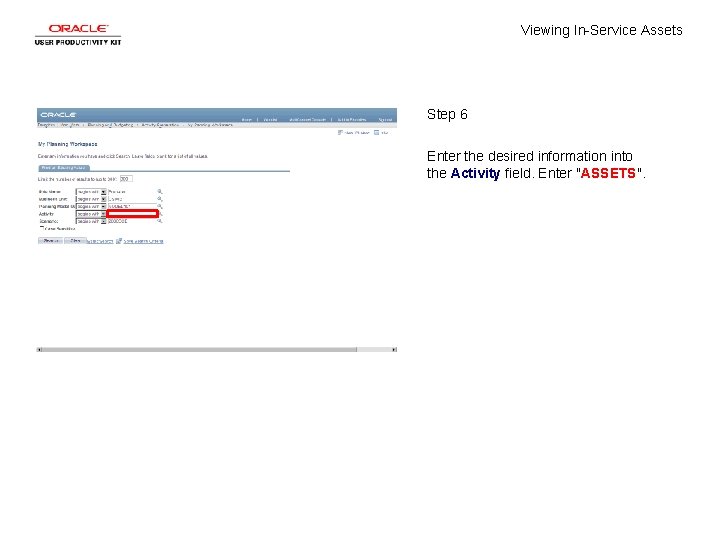Click into the highlighted Activity input field
Screen dimensions: 720x540
pos(133,214)
